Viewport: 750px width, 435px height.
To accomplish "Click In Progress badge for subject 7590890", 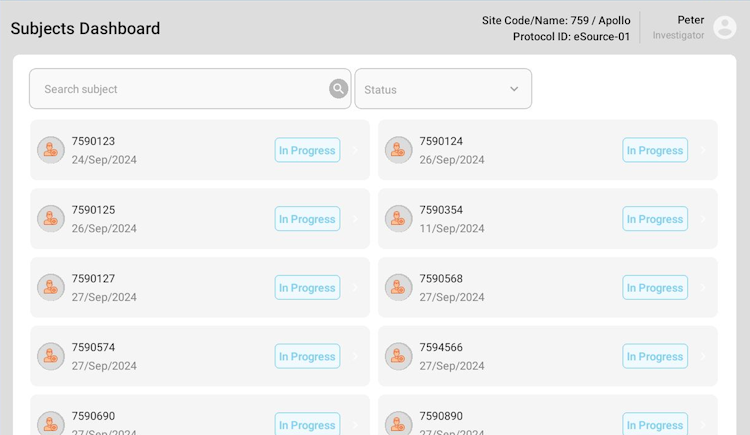I will [655, 424].
